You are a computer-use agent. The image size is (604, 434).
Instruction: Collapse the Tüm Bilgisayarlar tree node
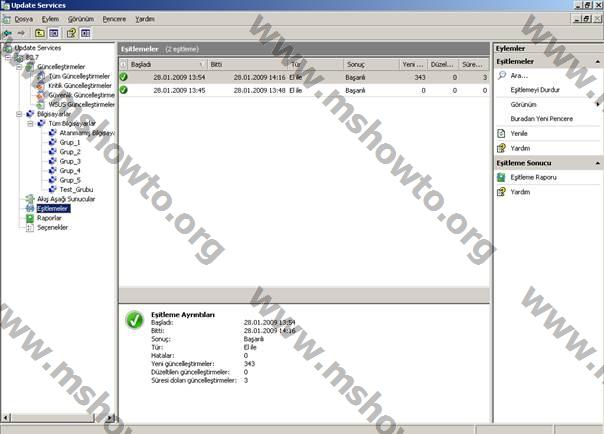tap(30, 124)
